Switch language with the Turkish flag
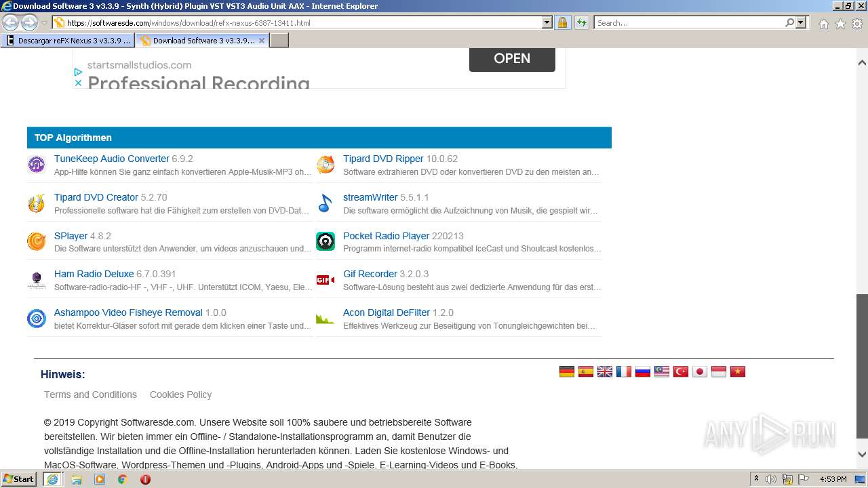 [x=681, y=371]
